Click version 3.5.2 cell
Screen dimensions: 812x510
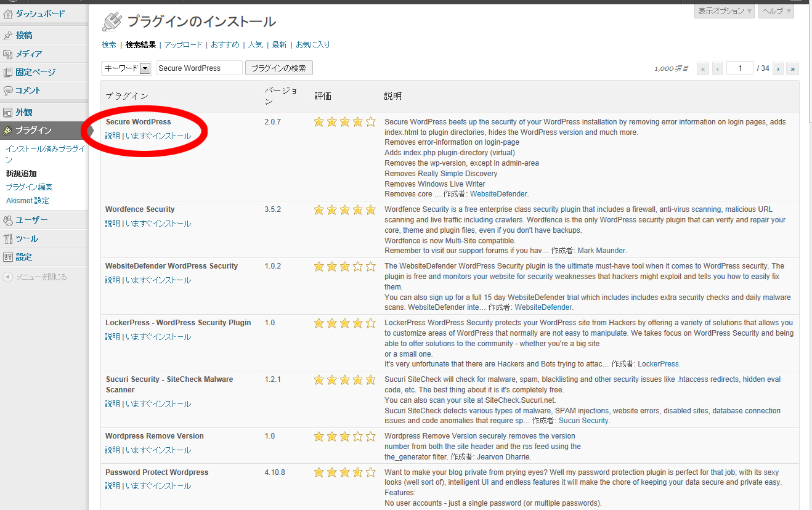click(x=273, y=209)
